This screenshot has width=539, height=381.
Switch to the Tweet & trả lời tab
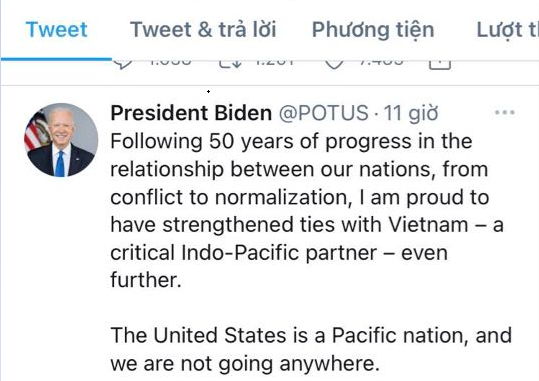pos(203,30)
